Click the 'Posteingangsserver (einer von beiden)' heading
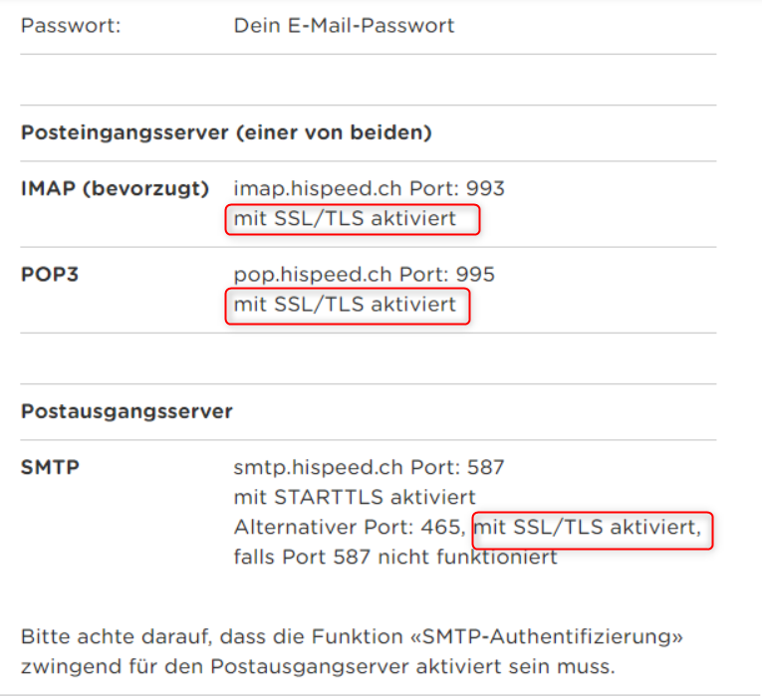Image resolution: width=762 pixels, height=700 pixels. coord(226,132)
